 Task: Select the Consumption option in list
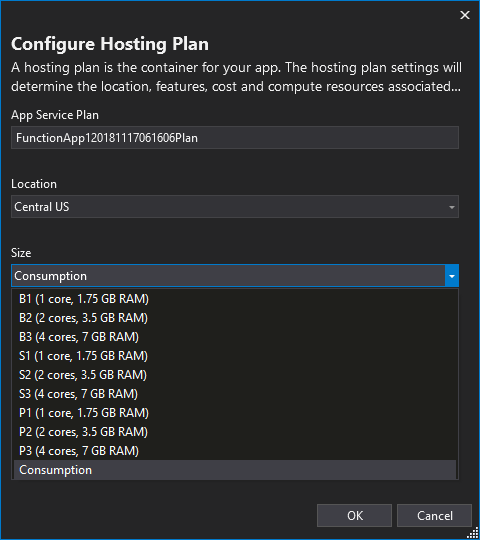(x=235, y=470)
